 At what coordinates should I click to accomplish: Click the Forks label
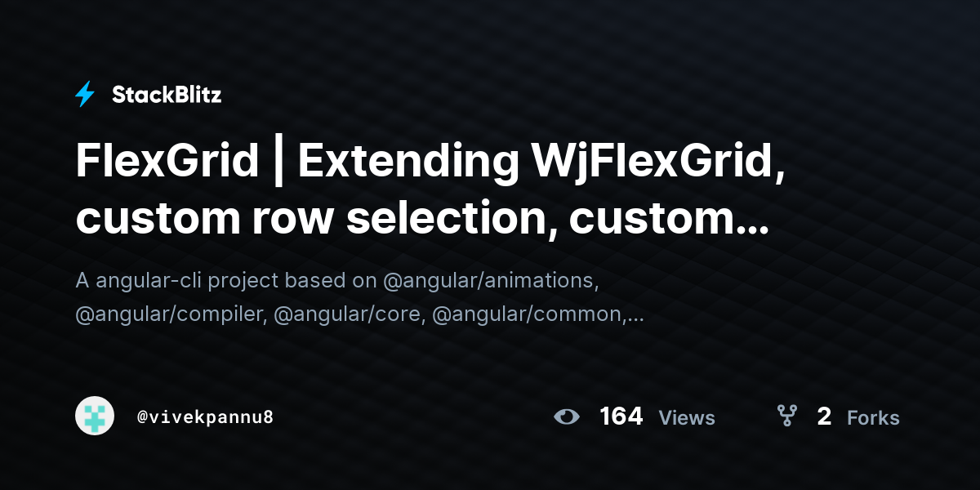[x=873, y=418]
